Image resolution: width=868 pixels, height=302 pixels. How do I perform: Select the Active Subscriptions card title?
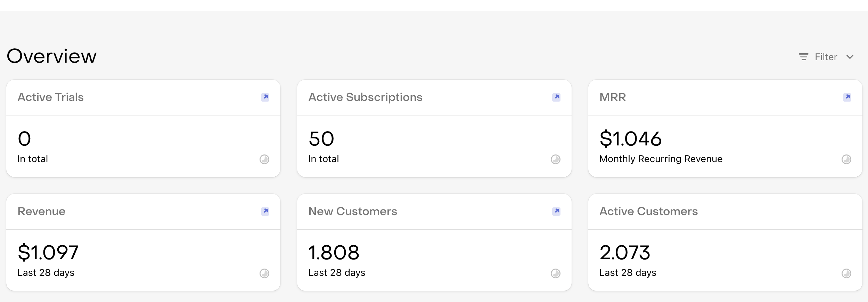click(x=366, y=97)
